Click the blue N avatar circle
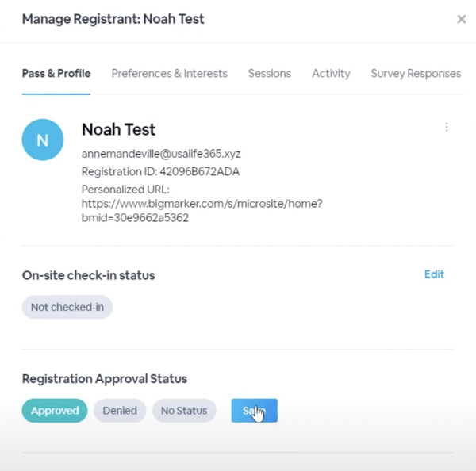This screenshot has height=471, width=476. (x=43, y=140)
